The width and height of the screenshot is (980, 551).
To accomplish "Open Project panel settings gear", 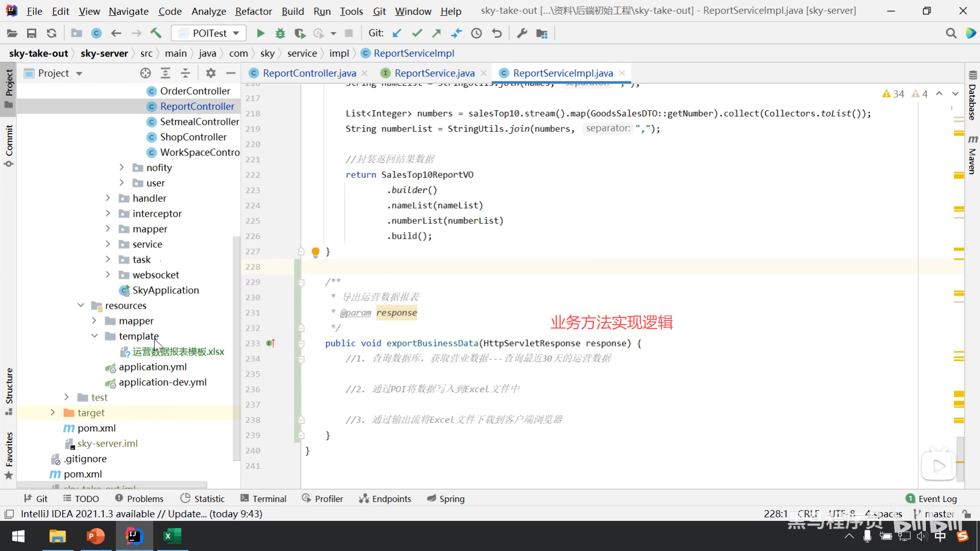I will pyautogui.click(x=211, y=73).
